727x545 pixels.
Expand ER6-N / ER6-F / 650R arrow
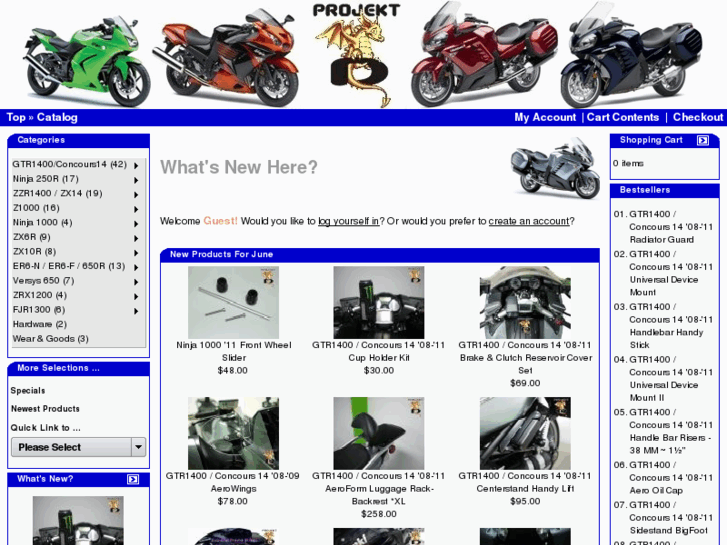136,267
